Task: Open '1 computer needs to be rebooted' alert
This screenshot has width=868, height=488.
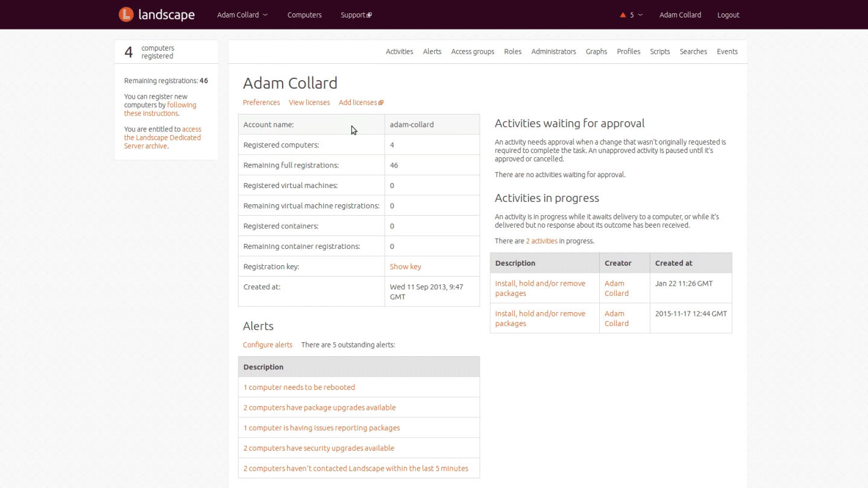Action: coord(299,387)
